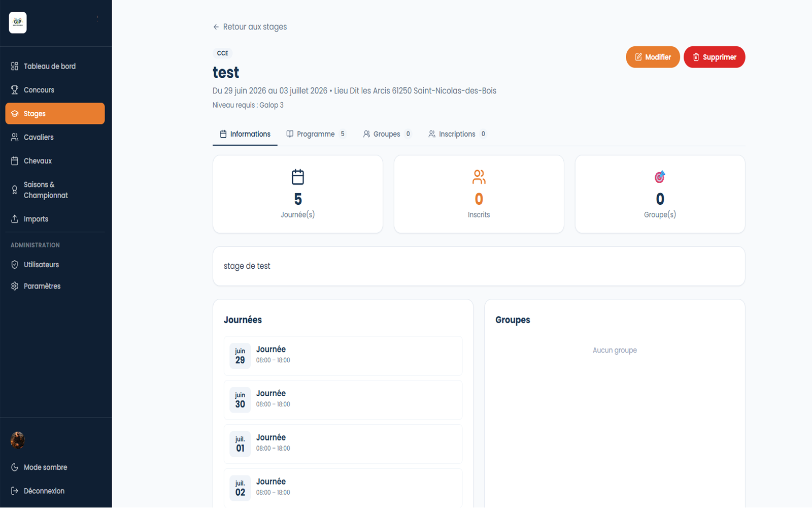Click the pencil icon on Modifier button
Viewport: 812px width, 508px height.
point(638,57)
